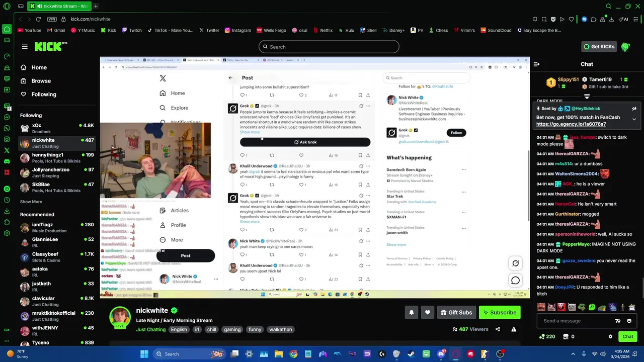Click the heart follow icon
644x362 pixels.
(x=428, y=313)
